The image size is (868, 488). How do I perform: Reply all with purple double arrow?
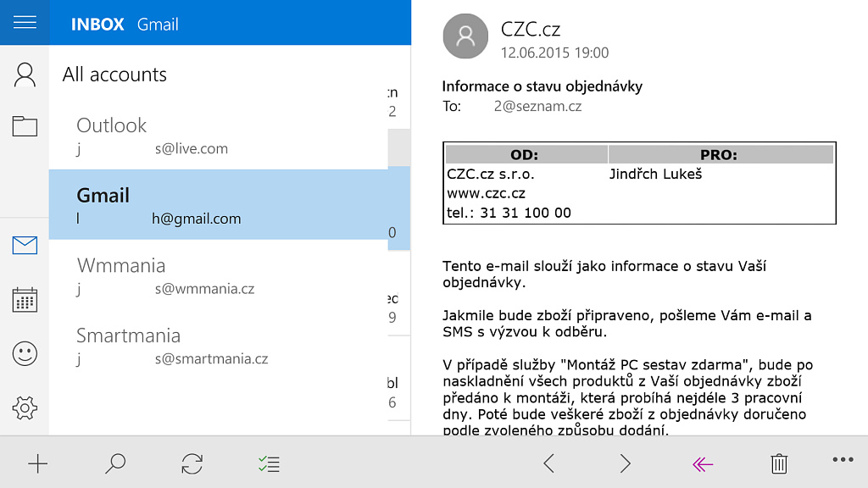coord(703,463)
